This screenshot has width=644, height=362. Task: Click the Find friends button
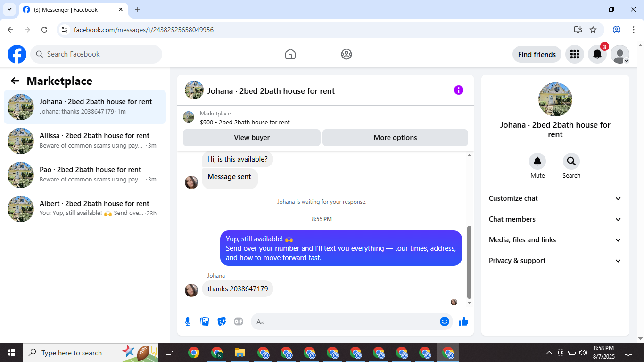coord(537,54)
